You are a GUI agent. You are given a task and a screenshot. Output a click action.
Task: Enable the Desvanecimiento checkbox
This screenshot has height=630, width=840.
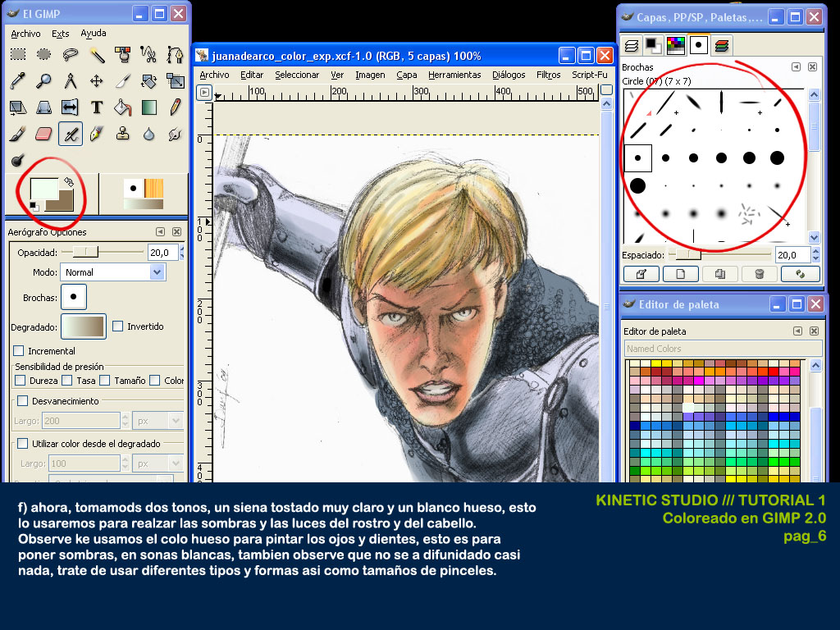(x=22, y=400)
